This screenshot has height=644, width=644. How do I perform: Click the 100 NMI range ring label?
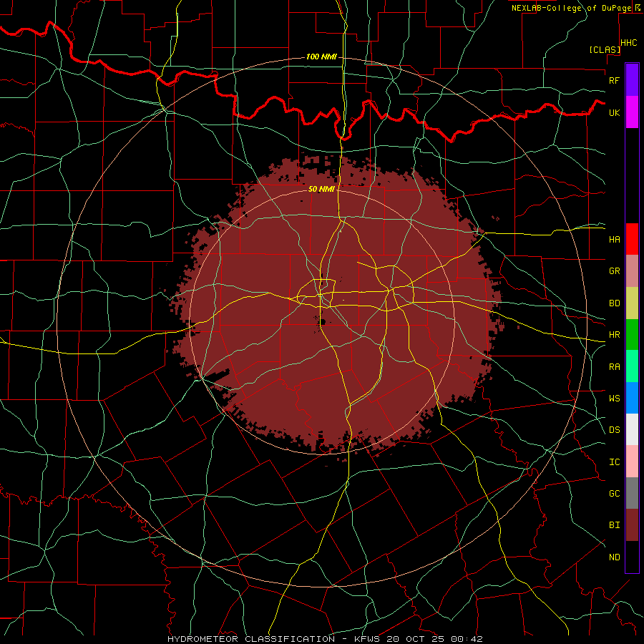pos(321,57)
